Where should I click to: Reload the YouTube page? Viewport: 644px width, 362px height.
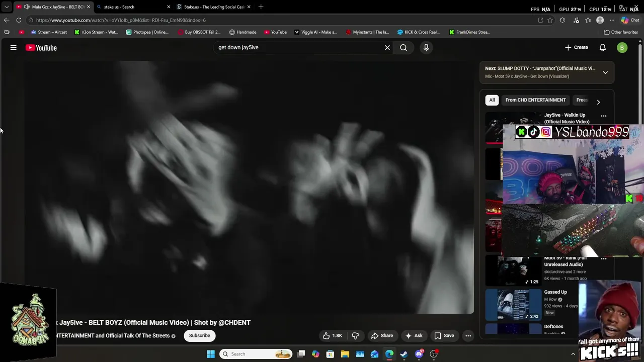(x=19, y=20)
